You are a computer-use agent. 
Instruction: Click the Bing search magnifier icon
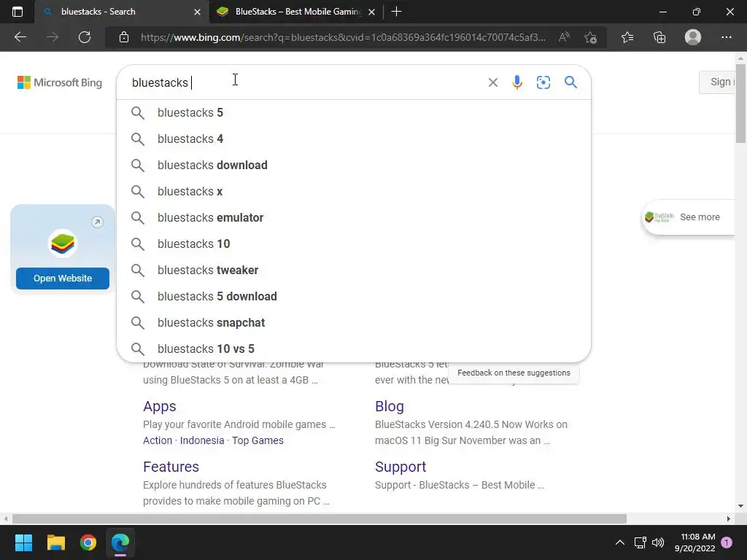pos(570,82)
